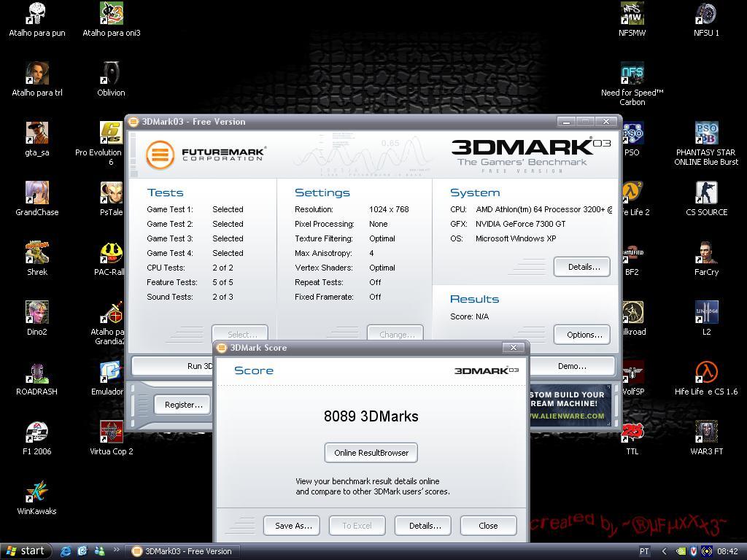The width and height of the screenshot is (747, 560).
Task: Click the 'None' Pixel Processing value
Action: coord(379,225)
